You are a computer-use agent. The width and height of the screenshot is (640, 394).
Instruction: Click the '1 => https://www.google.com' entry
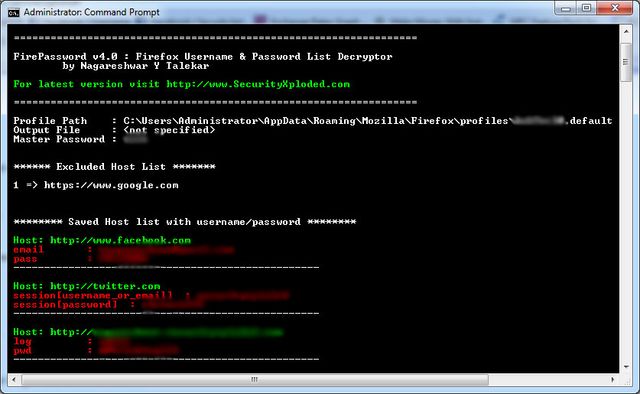click(x=96, y=185)
